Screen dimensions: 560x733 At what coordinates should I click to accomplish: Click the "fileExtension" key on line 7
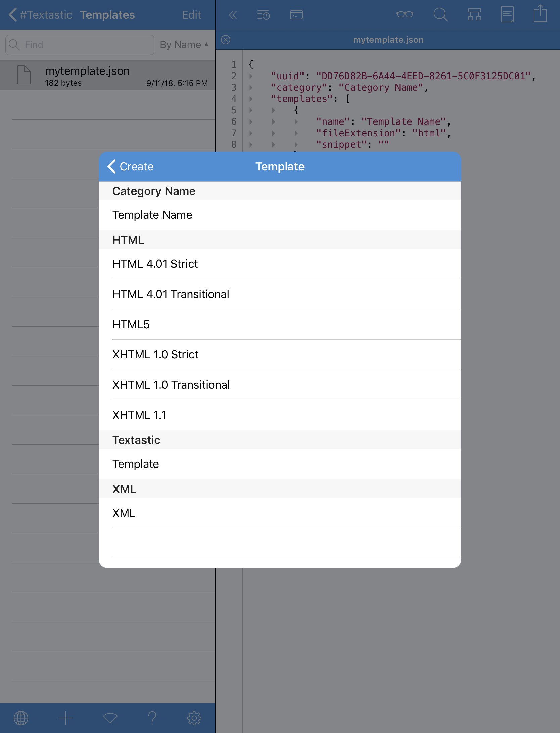[358, 133]
